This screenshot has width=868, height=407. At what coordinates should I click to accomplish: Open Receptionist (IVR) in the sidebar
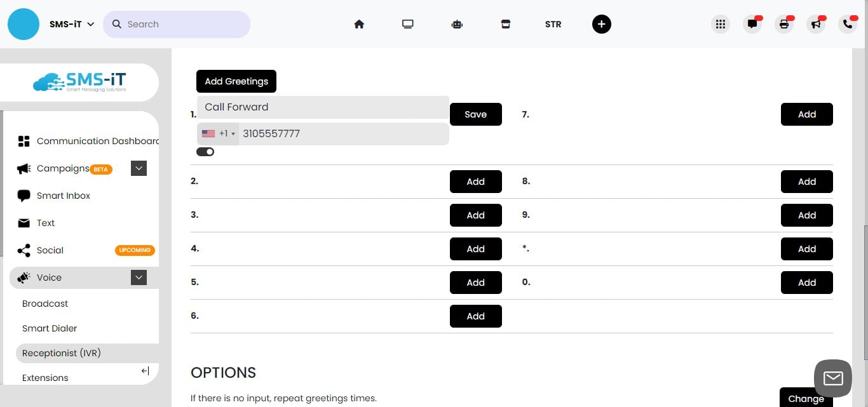[x=62, y=353]
